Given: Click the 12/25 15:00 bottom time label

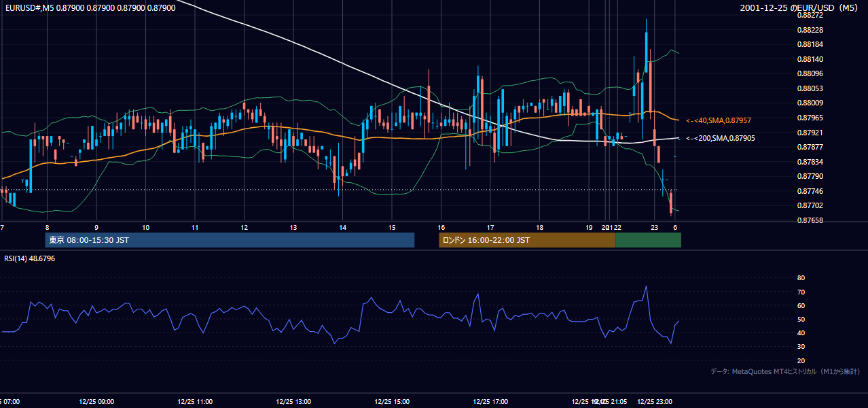Looking at the screenshot, I should (x=393, y=402).
